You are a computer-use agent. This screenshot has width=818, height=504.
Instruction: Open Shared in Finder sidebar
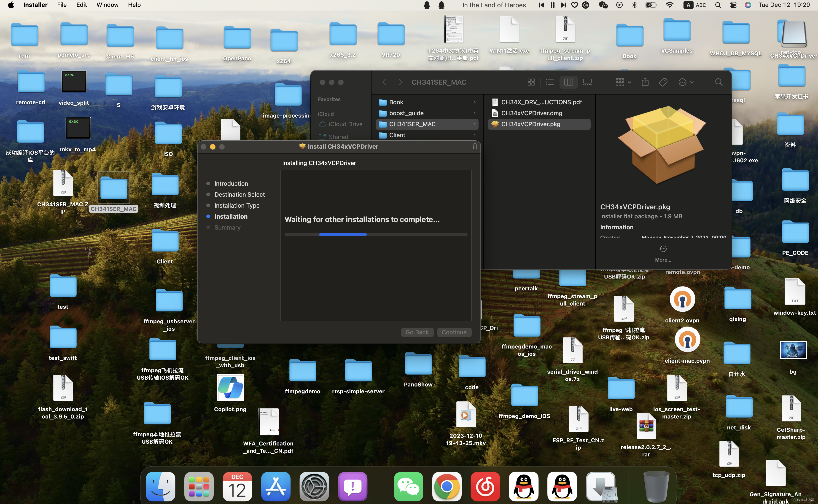(x=333, y=137)
